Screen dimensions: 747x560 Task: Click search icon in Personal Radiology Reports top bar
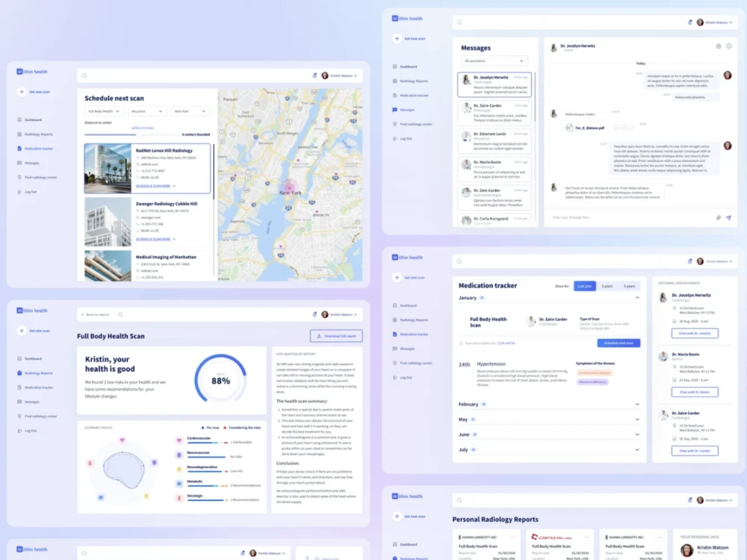[459, 500]
